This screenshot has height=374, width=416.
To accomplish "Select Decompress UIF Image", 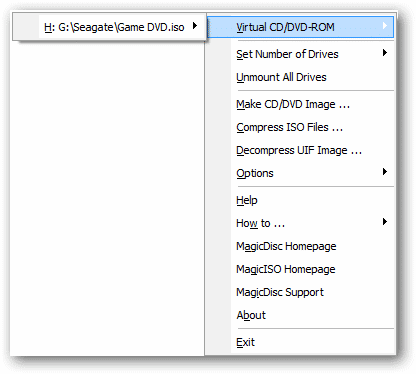I will 300,150.
